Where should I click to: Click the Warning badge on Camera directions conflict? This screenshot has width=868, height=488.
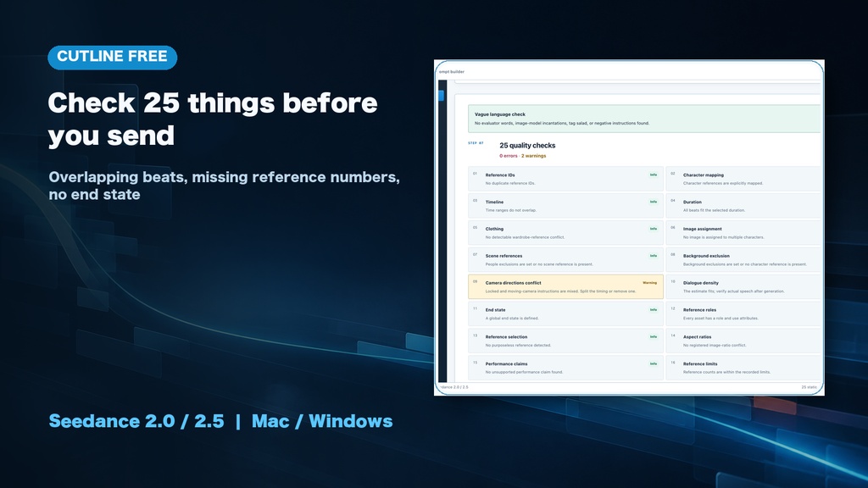pyautogui.click(x=649, y=283)
